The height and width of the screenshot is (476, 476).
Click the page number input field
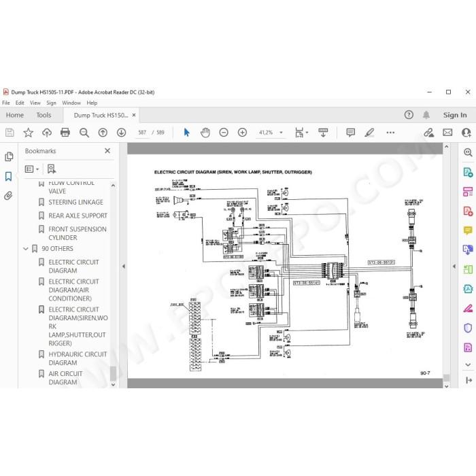point(142,133)
